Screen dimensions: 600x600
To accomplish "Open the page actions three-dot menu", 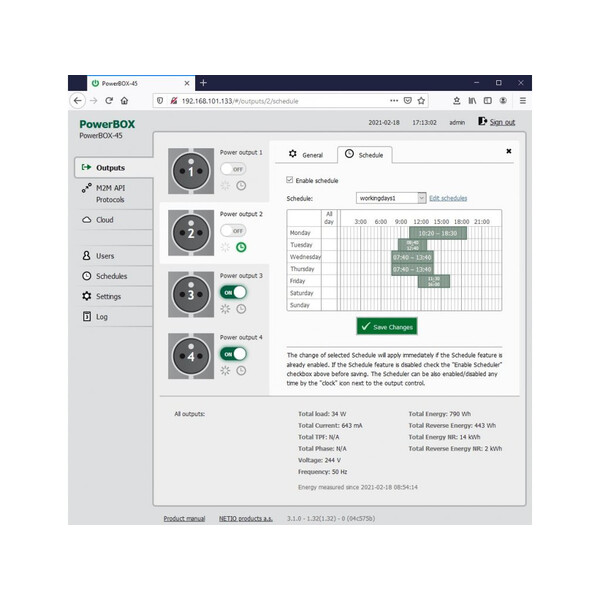I will tap(392, 101).
